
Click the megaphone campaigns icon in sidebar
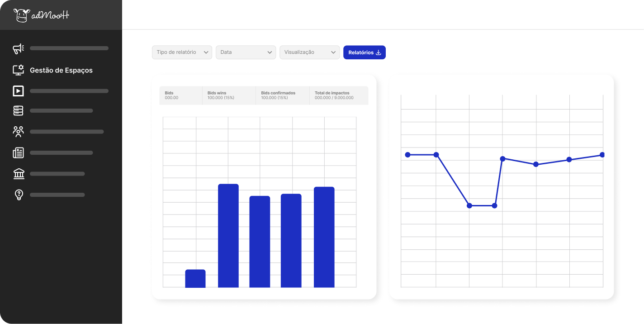pyautogui.click(x=19, y=49)
